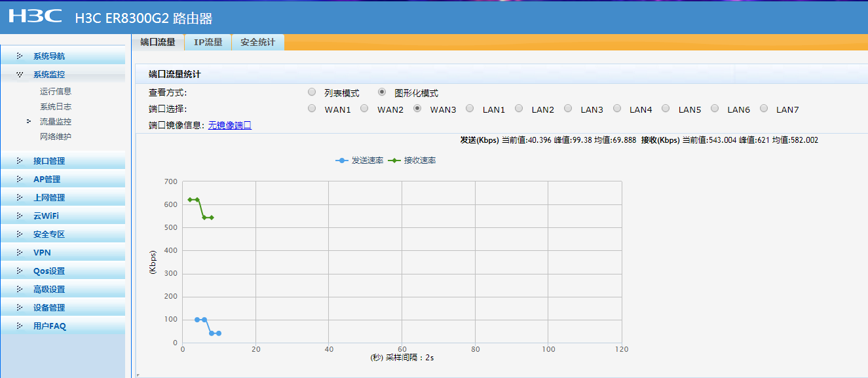
Task: Open 网络维护 under system monitoring
Action: coord(56,137)
